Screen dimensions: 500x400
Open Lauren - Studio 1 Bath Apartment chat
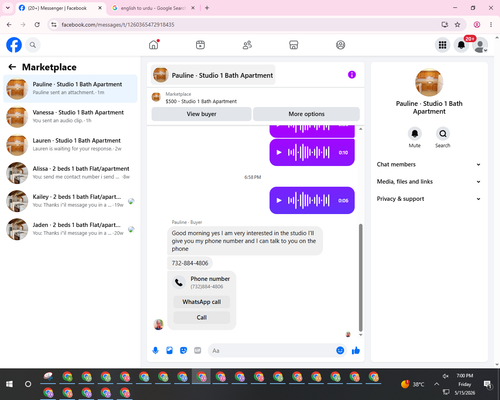(70, 145)
